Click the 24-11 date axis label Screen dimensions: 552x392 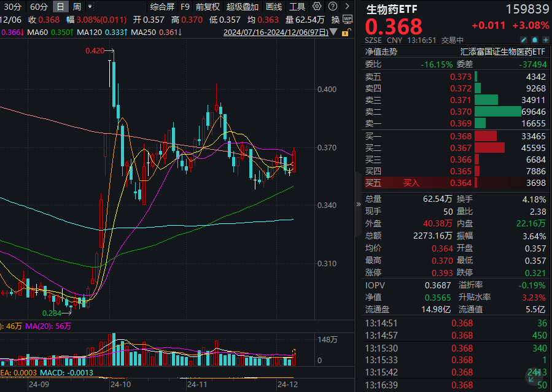(x=197, y=384)
